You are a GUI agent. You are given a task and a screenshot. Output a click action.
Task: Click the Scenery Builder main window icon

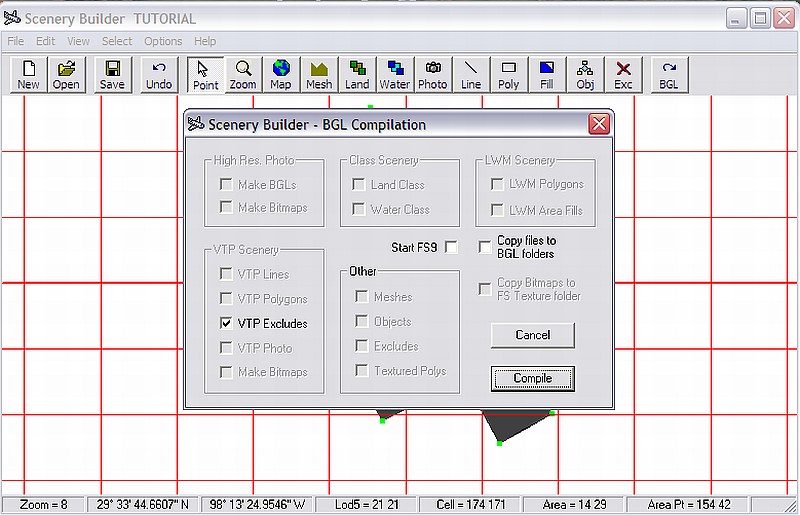coord(12,18)
